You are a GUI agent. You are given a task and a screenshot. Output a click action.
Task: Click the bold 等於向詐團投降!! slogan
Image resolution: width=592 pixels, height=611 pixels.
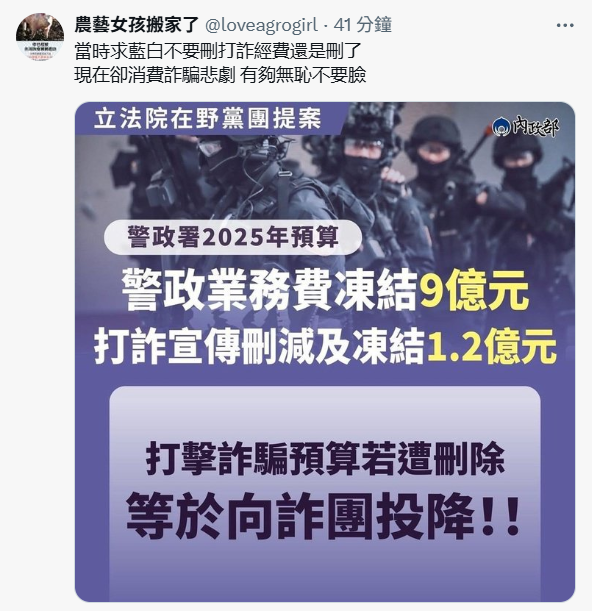(323, 516)
